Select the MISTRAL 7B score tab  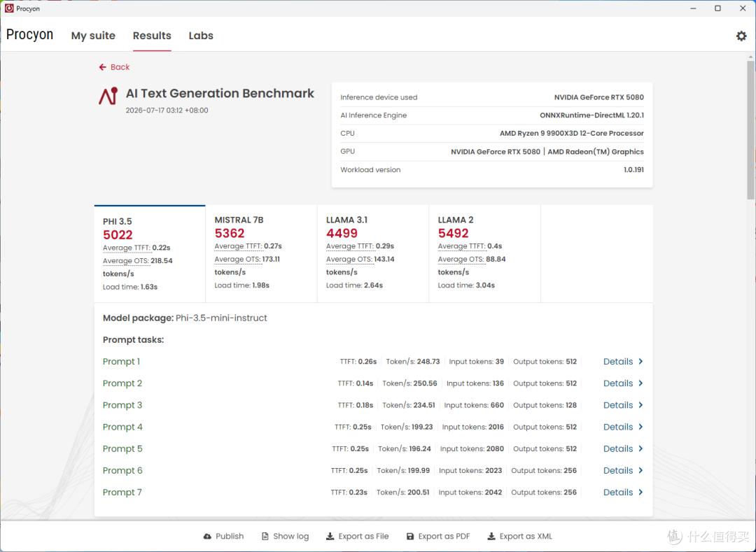(x=261, y=254)
